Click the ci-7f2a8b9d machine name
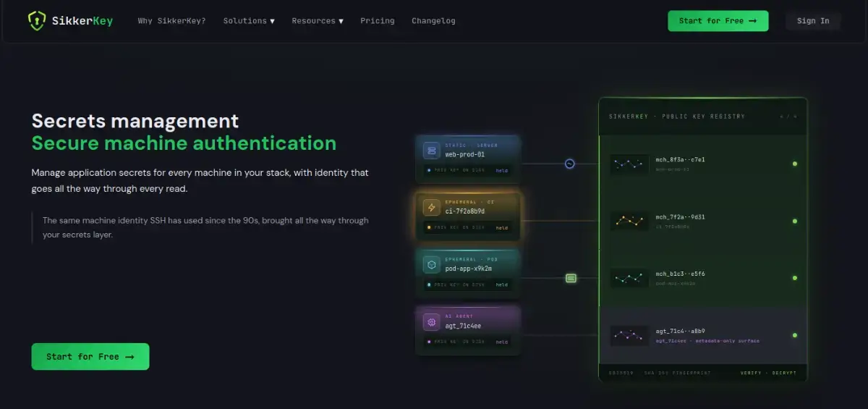Screen dimensions: 868x409 click(464, 211)
